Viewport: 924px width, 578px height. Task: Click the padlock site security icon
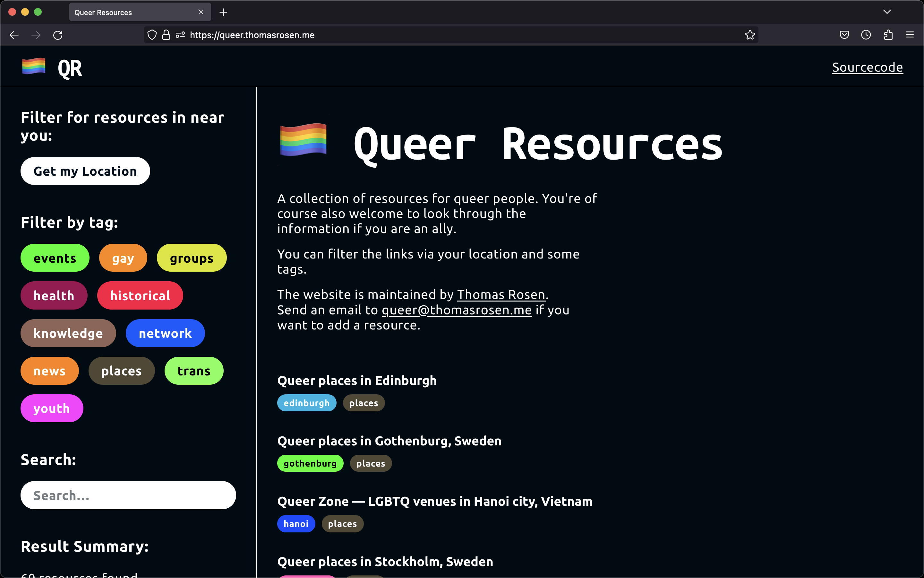point(166,35)
